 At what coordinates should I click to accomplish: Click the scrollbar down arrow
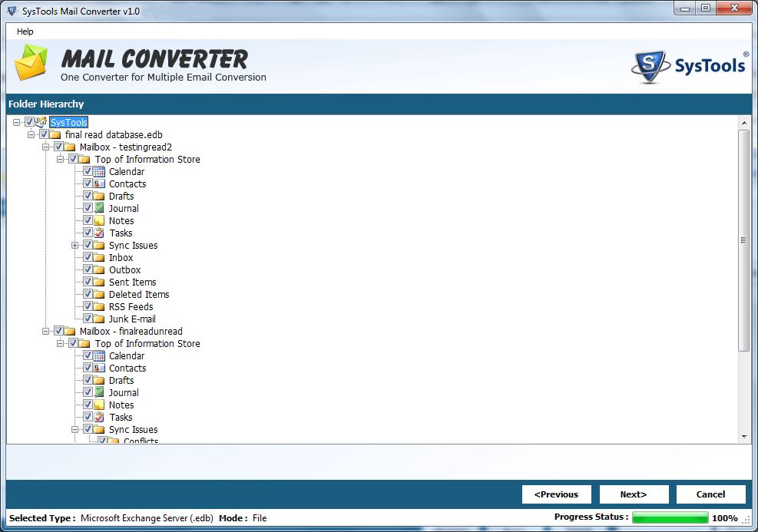tap(744, 436)
